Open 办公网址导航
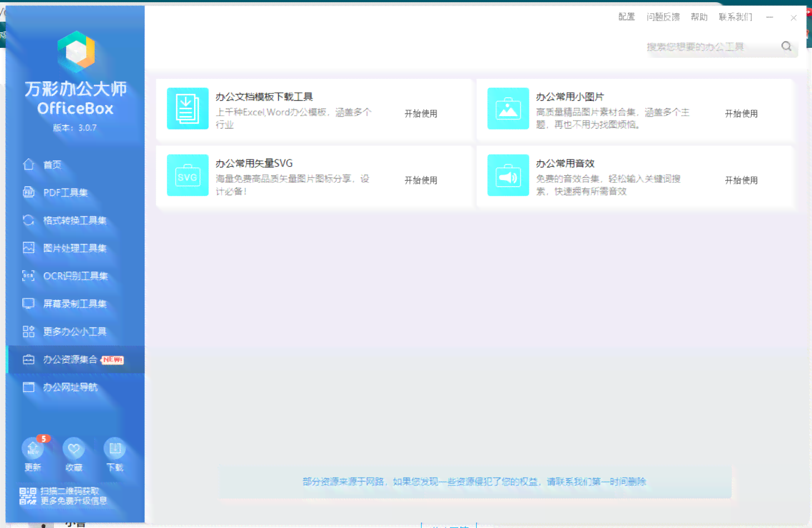Image resolution: width=812 pixels, height=528 pixels. (75, 387)
